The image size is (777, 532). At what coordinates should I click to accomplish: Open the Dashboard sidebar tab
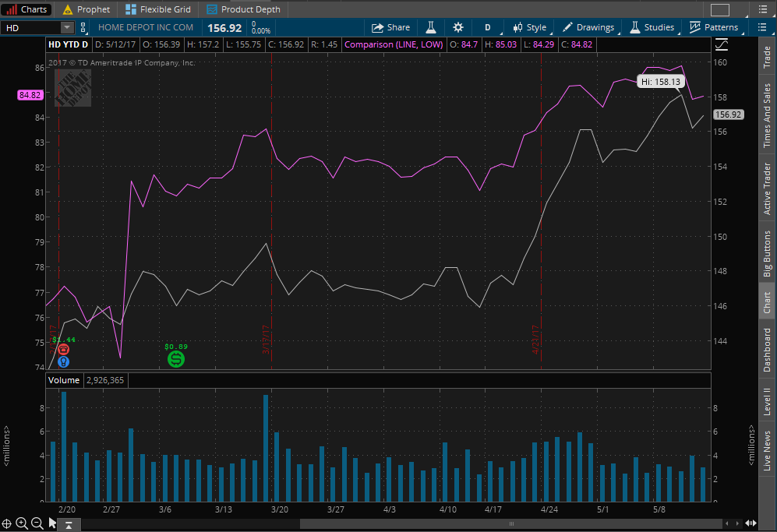click(767, 349)
